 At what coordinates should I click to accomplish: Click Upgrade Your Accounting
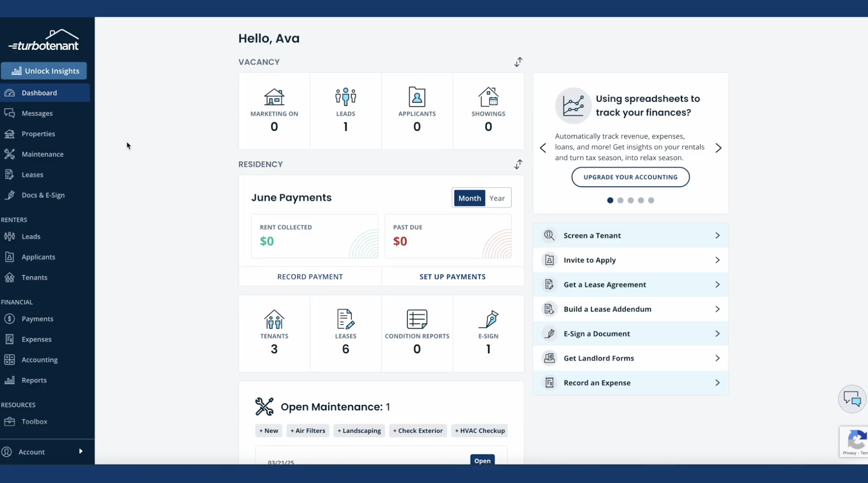click(x=630, y=177)
